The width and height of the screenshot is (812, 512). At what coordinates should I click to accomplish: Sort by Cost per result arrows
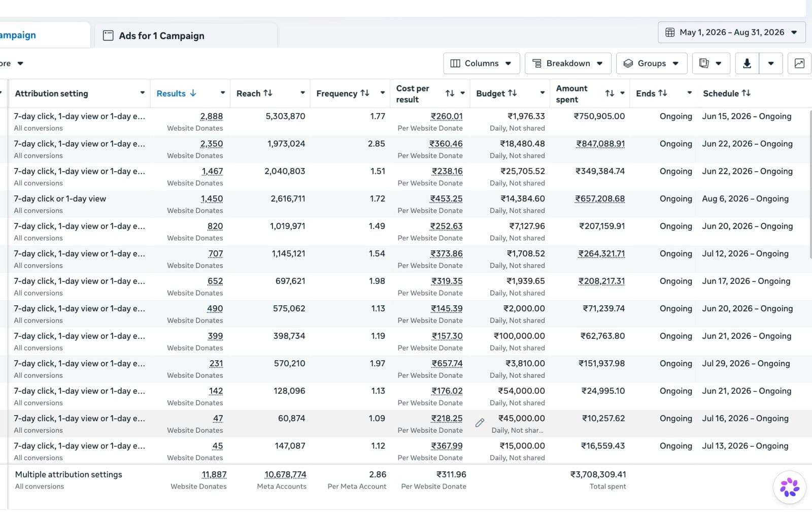tap(450, 93)
